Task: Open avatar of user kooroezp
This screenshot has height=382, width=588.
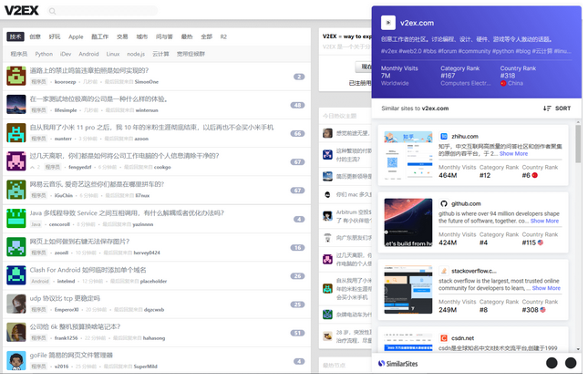Action: 16,76
